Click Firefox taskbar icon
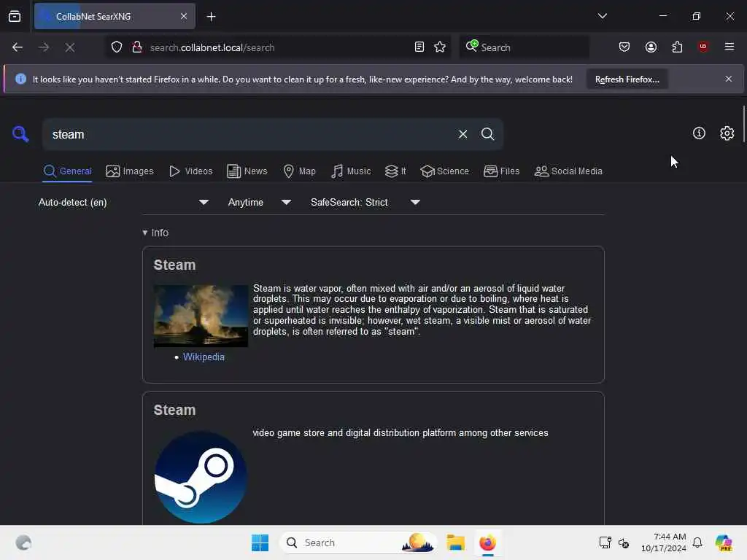 pos(487,542)
